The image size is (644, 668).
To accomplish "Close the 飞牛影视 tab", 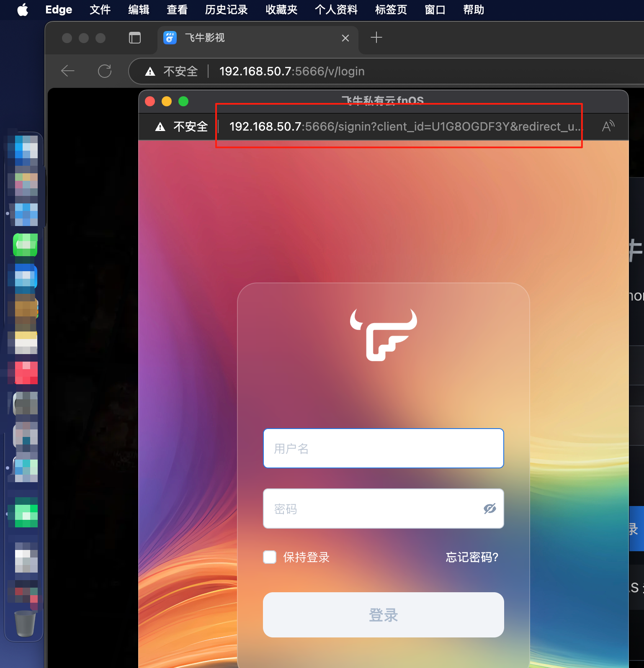I will (345, 38).
